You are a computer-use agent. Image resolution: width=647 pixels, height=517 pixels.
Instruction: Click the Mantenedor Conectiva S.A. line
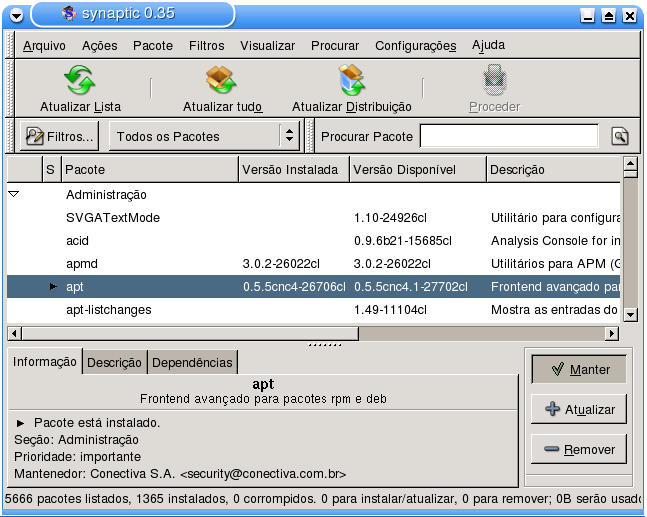(x=180, y=474)
